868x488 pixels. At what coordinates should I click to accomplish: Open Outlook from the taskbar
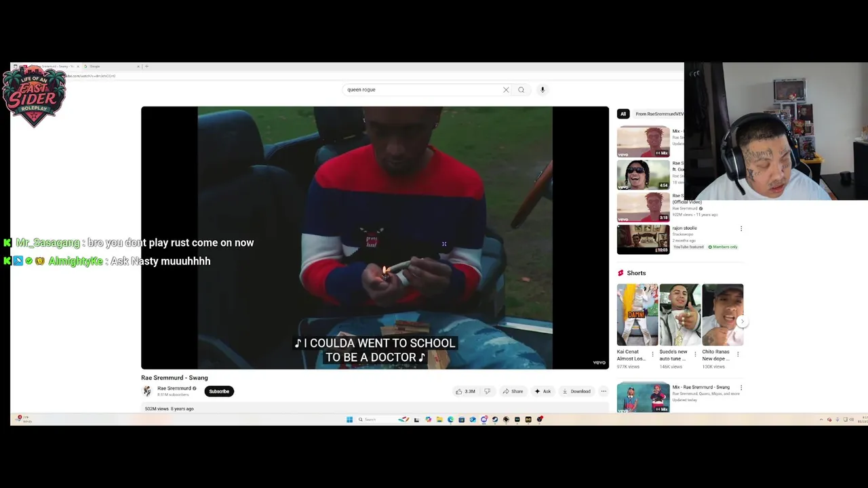[x=473, y=420]
